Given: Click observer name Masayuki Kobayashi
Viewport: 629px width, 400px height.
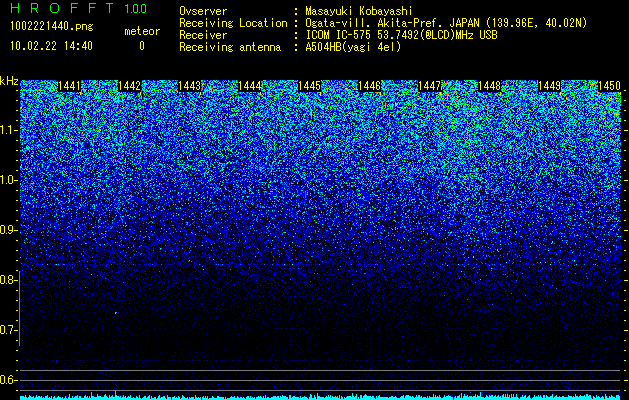Looking at the screenshot, I should [359, 11].
